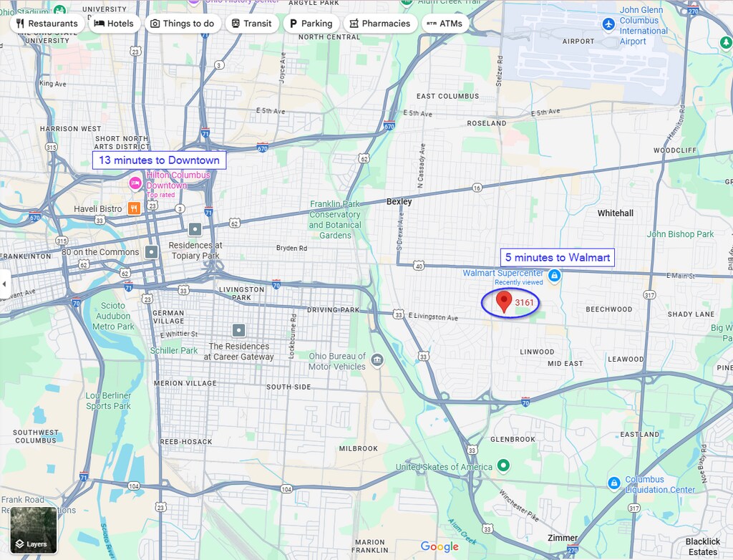
Task: Click the Mid East neighborhood label
Action: click(565, 363)
